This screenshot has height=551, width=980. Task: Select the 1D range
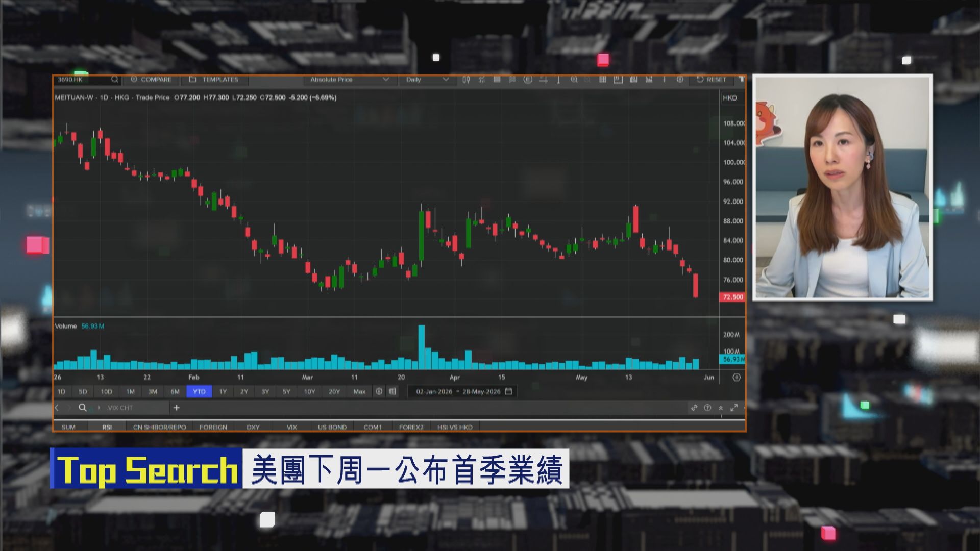(61, 392)
